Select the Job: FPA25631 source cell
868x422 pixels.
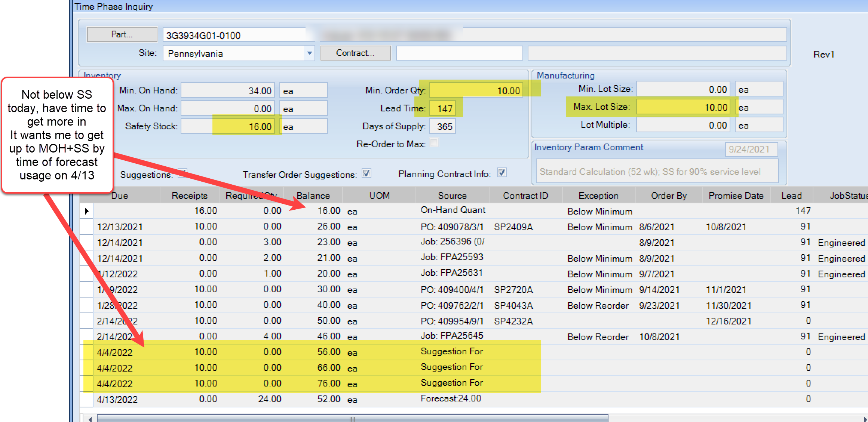pyautogui.click(x=452, y=273)
